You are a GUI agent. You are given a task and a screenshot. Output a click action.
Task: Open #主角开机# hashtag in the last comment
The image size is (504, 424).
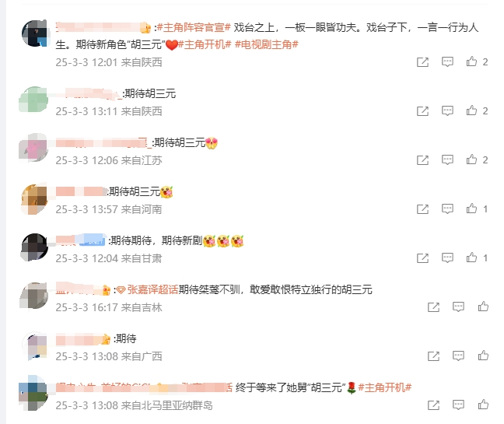[385, 387]
